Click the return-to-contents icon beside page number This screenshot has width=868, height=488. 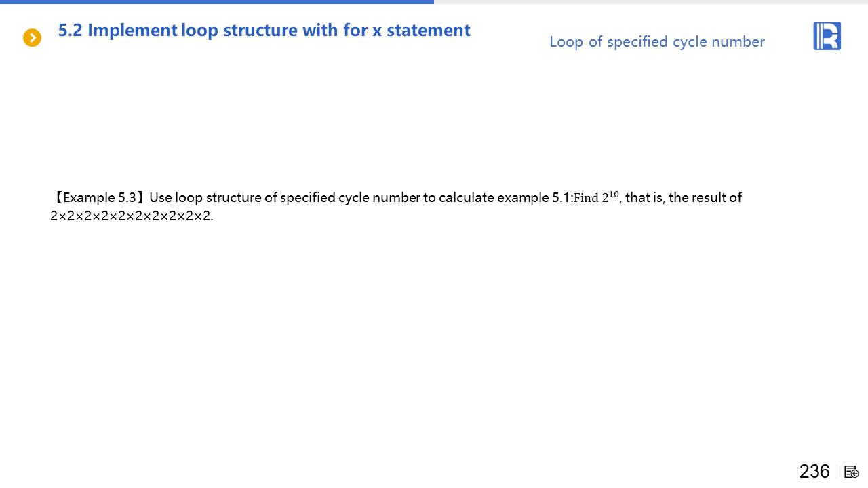tap(852, 472)
